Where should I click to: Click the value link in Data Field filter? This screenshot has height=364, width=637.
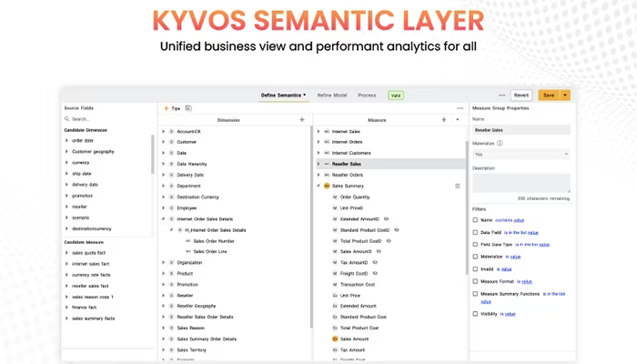pos(533,233)
